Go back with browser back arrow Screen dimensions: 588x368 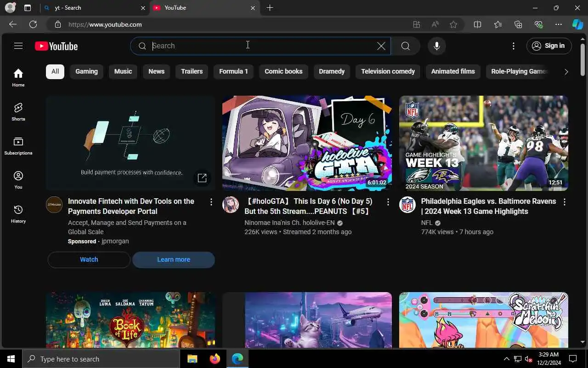(x=13, y=24)
